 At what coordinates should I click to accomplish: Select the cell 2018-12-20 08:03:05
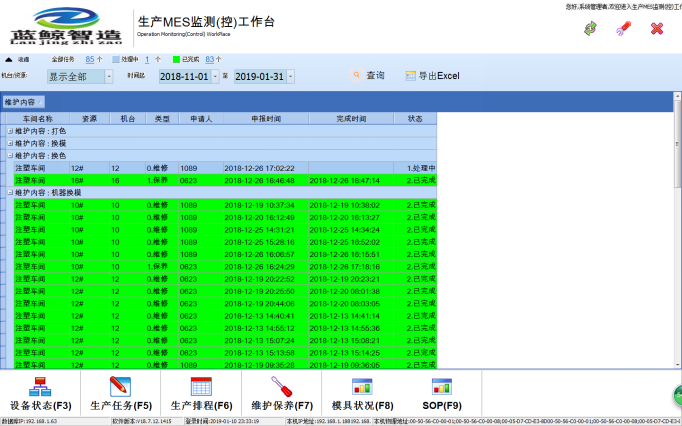point(351,303)
